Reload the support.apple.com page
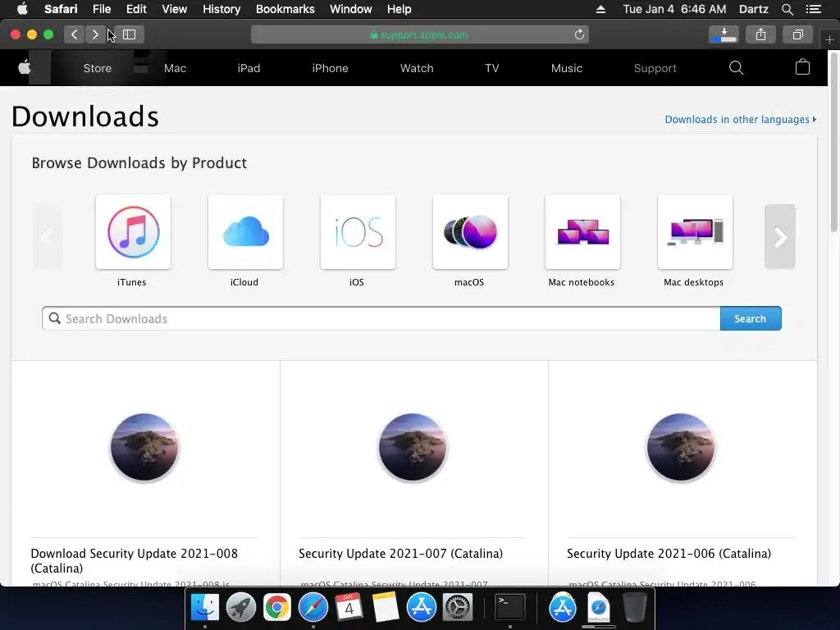Screen dimensions: 840x630 click(x=579, y=34)
